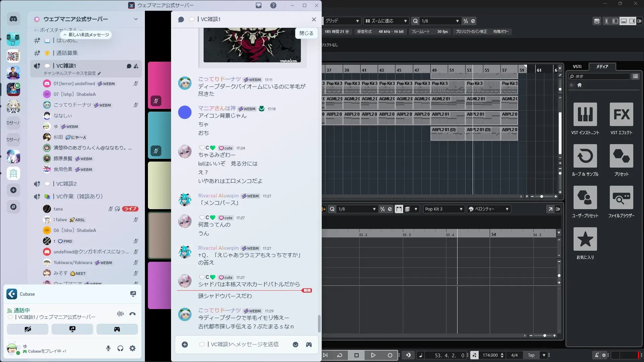644x362 pixels.
Task: Open emoji picker in message box
Action: click(296, 345)
